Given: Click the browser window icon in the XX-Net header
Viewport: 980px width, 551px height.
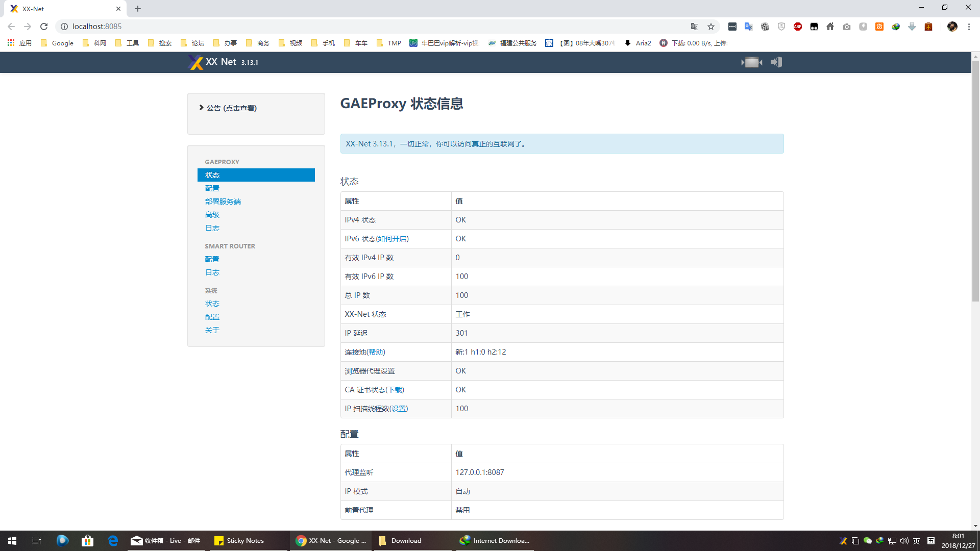Looking at the screenshot, I should tap(752, 62).
